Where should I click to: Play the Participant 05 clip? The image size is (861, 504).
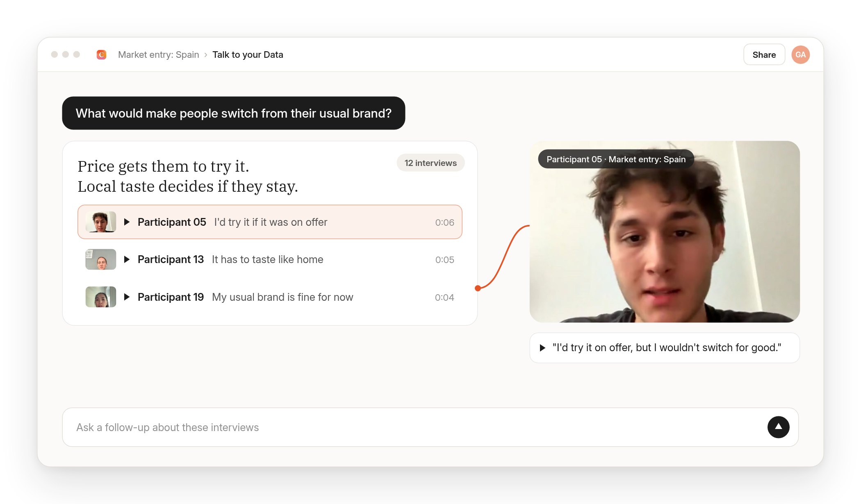pos(127,222)
